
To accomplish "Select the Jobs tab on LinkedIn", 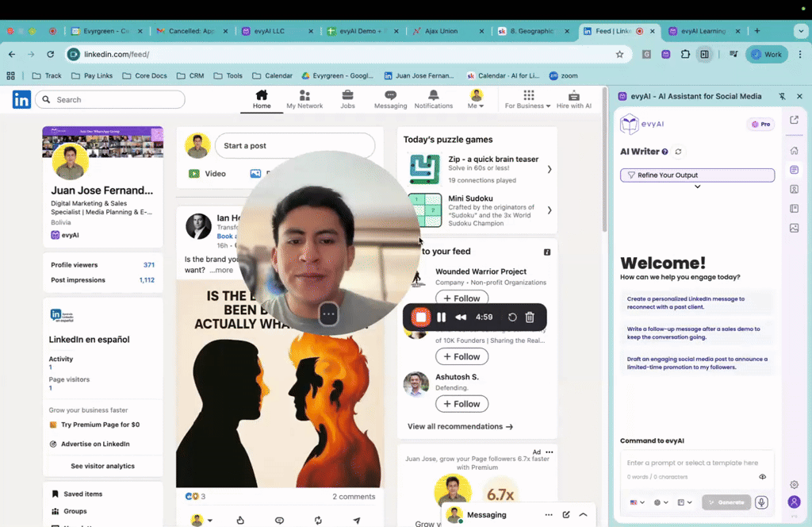I will click(x=347, y=98).
